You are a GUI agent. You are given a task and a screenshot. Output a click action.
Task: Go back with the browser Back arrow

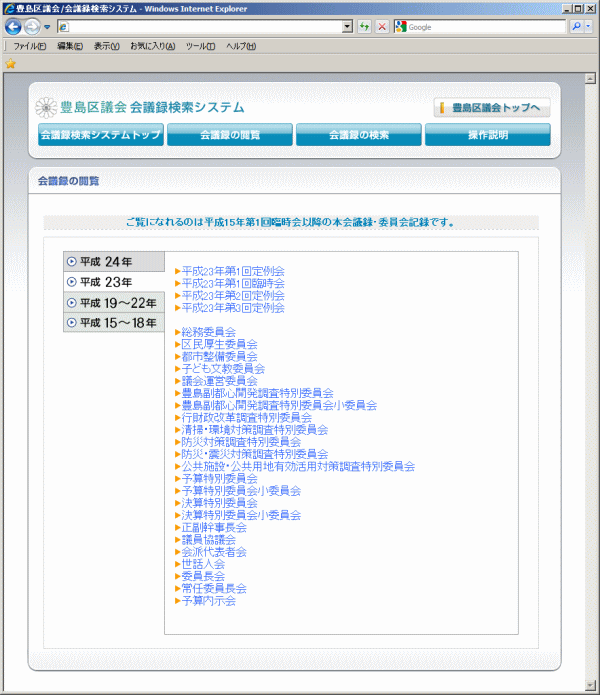13,27
